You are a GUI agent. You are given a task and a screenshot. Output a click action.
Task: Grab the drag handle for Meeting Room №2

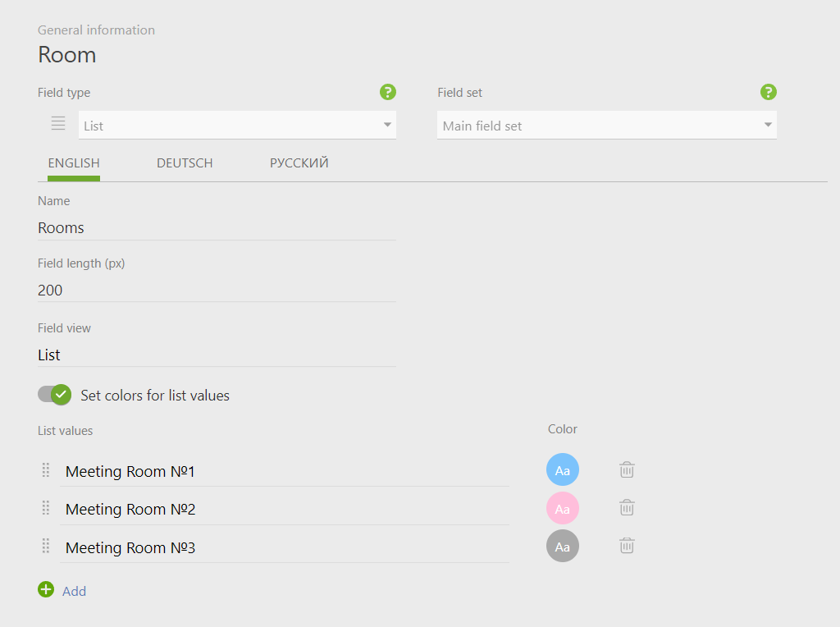click(46, 507)
